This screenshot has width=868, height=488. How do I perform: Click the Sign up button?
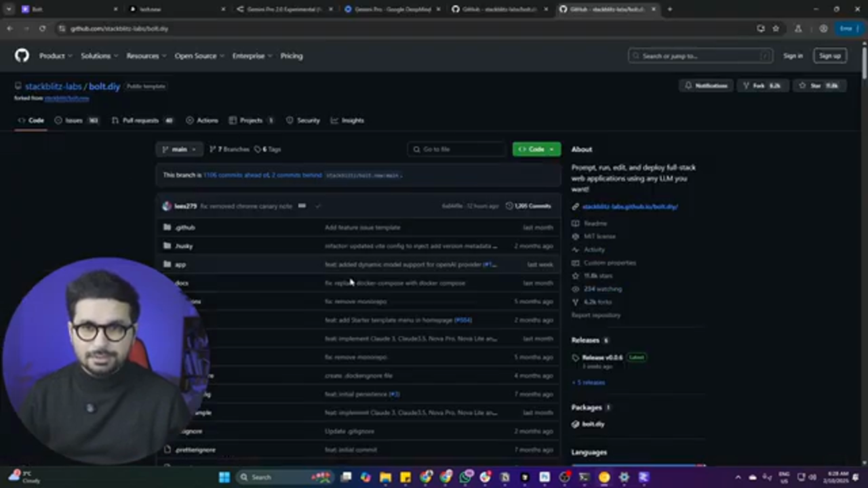pos(830,56)
